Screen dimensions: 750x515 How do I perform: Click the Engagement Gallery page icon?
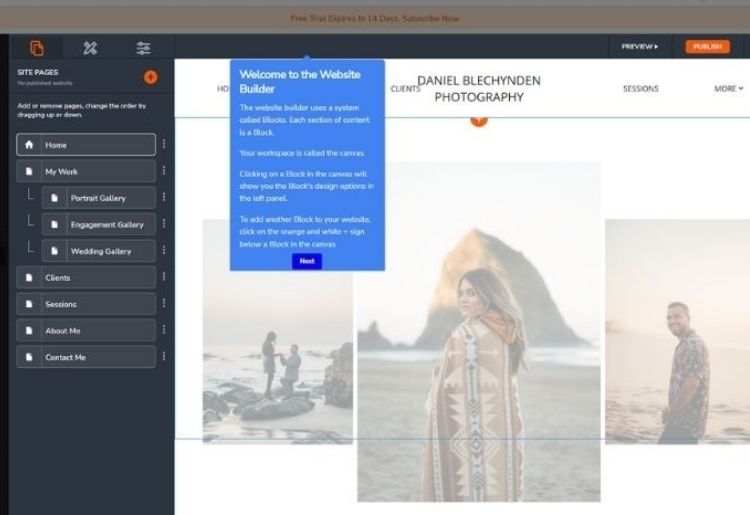pyautogui.click(x=55, y=224)
